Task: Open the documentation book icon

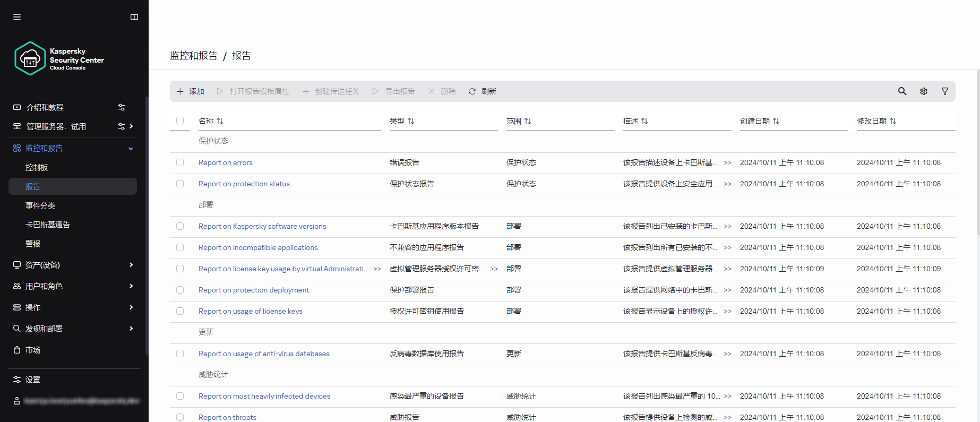Action: 134,17
